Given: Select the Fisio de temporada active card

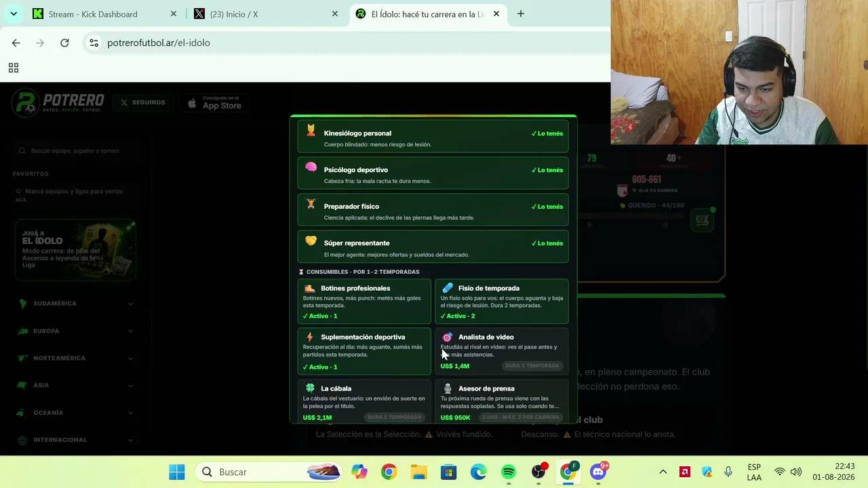Looking at the screenshot, I should pyautogui.click(x=502, y=301).
